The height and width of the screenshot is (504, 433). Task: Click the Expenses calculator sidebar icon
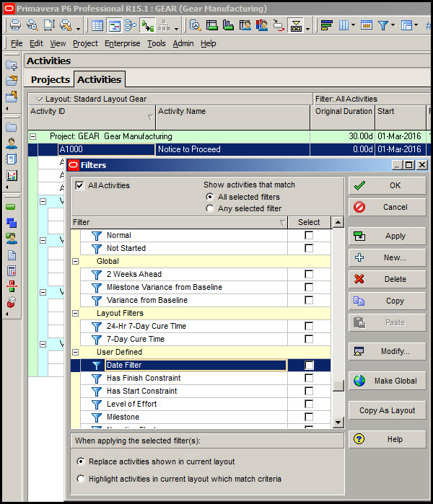tap(12, 271)
